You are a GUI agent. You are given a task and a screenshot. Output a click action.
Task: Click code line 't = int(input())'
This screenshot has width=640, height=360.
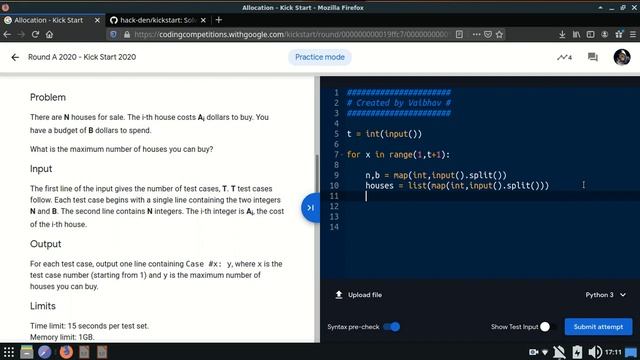pyautogui.click(x=384, y=134)
